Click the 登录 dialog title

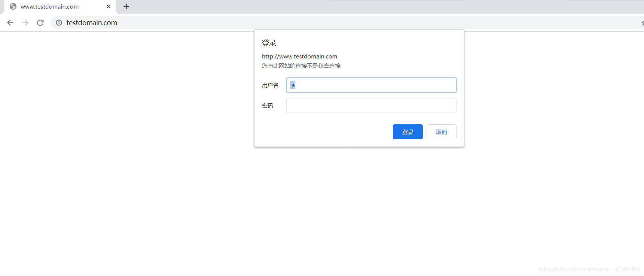pos(269,43)
